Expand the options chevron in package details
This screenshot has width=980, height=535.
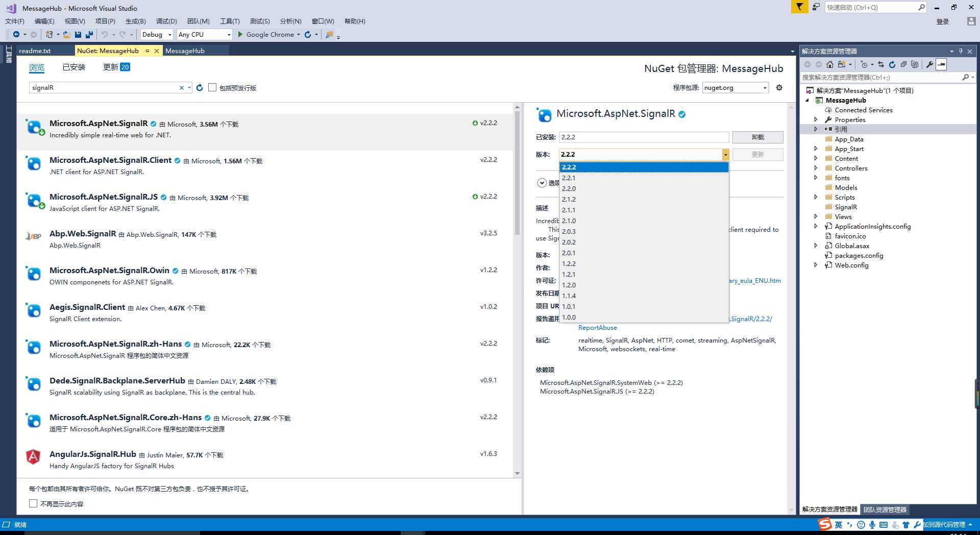(542, 183)
